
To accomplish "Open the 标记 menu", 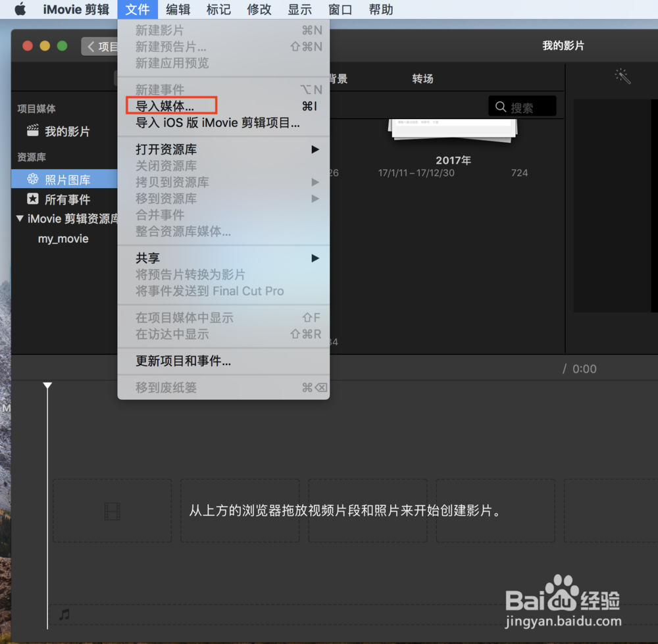I will 218,9.
